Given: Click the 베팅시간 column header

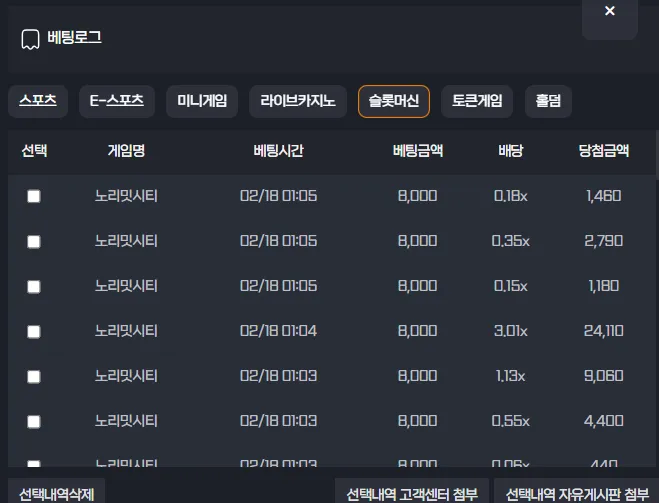Looking at the screenshot, I should pos(279,151).
